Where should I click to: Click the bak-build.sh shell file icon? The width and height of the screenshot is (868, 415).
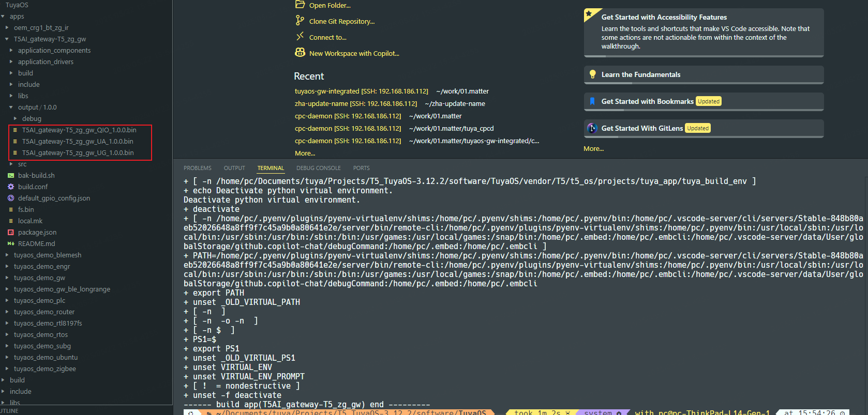point(11,176)
